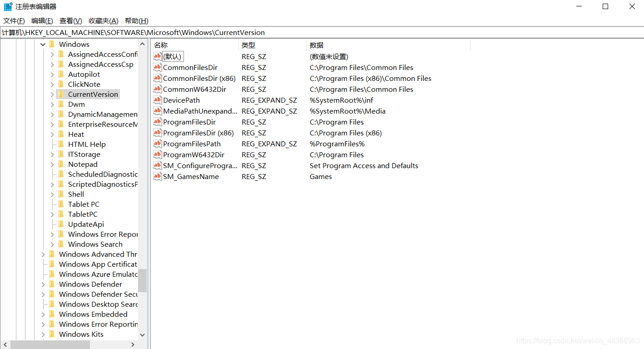
Task: Click the icon of the (默认) default value
Action: coord(157,56)
